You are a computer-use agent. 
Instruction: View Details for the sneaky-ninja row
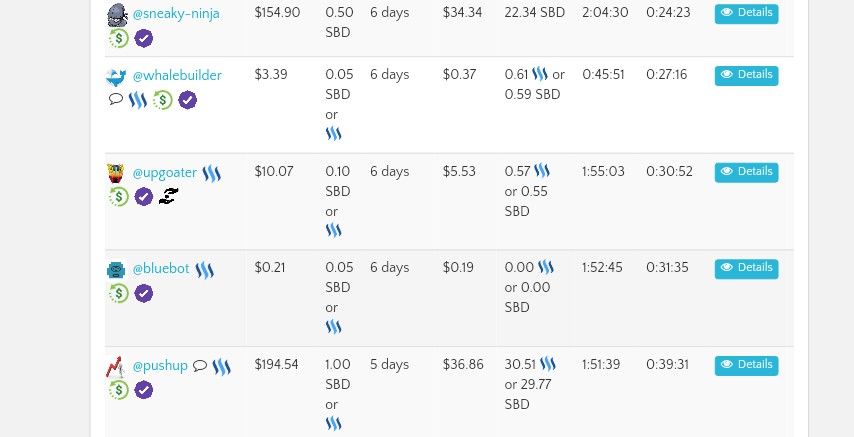point(746,13)
